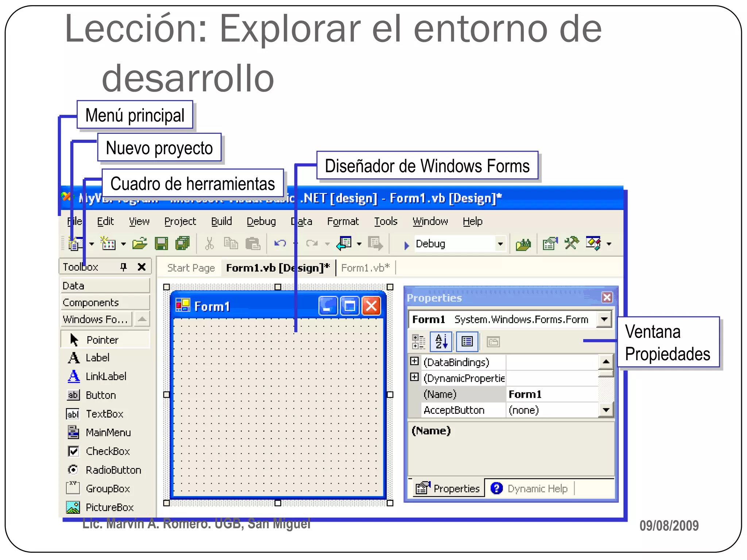Switch to the Dynamic Help tab

530,489
